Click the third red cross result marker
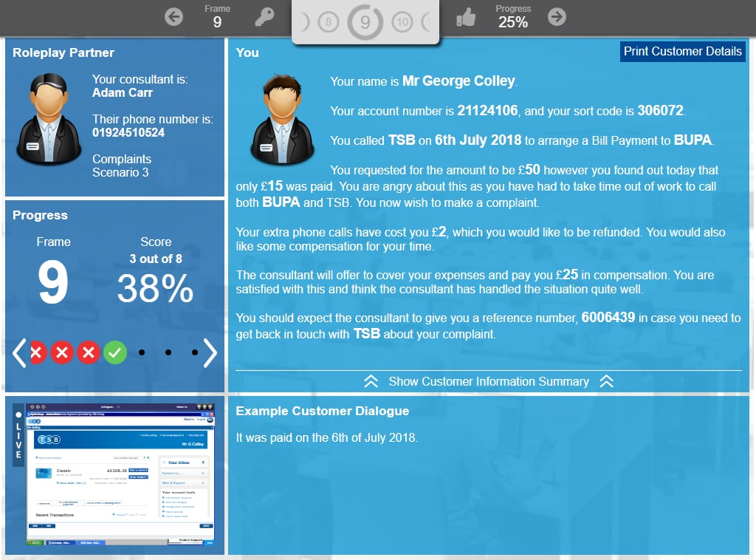Image resolution: width=756 pixels, height=560 pixels. click(89, 352)
